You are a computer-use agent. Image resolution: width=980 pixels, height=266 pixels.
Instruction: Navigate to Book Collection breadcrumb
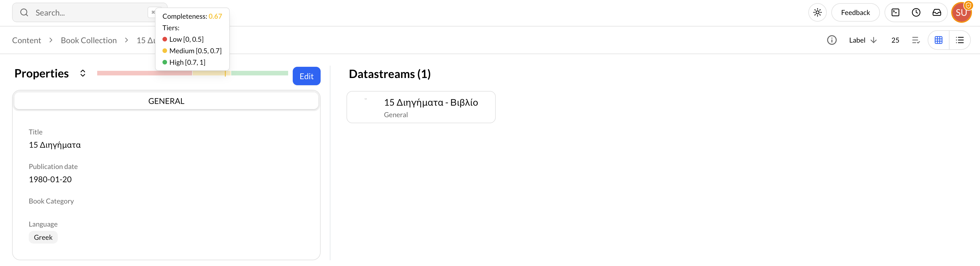(89, 40)
